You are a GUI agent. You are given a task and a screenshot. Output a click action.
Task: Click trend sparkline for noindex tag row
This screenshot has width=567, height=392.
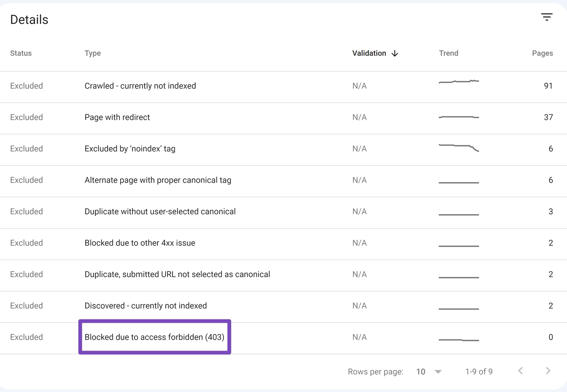click(x=459, y=148)
